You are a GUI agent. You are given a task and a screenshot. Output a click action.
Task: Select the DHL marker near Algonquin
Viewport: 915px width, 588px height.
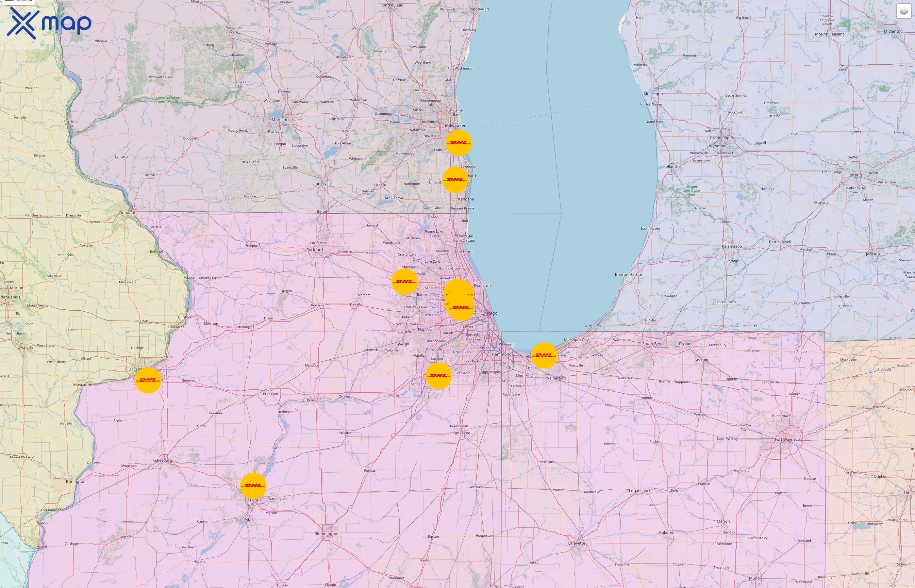click(x=405, y=281)
